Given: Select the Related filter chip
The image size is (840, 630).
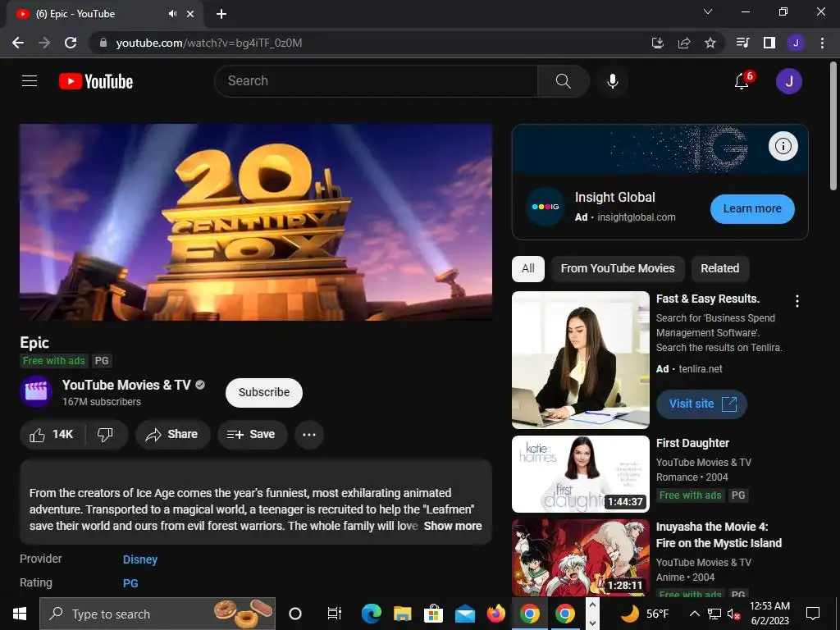Looking at the screenshot, I should 720,268.
